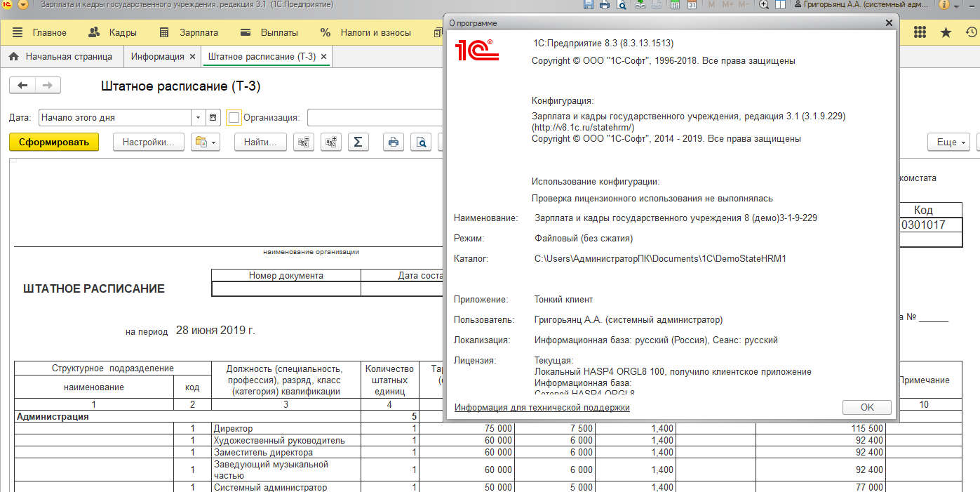Open the report variants dropdown
Image resolution: width=980 pixels, height=492 pixels.
pyautogui.click(x=205, y=142)
